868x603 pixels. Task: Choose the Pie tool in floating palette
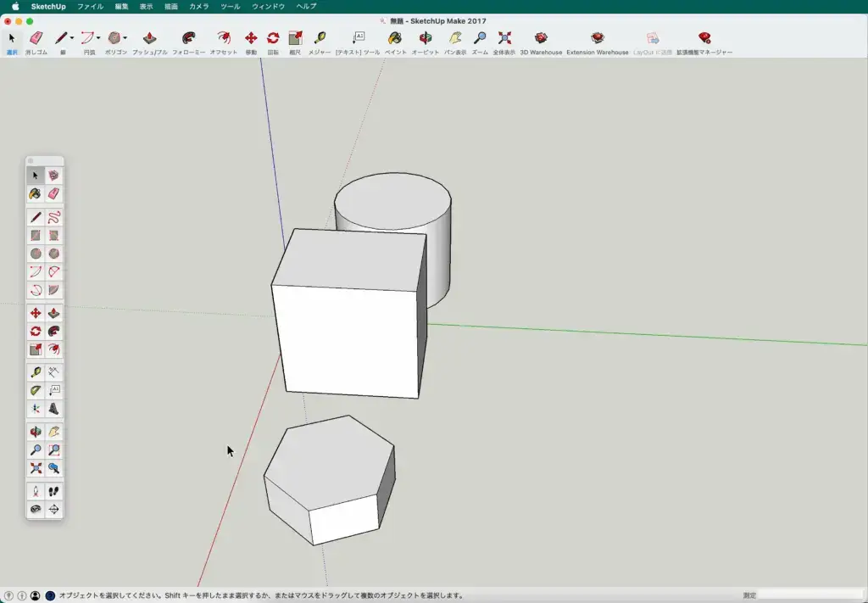tap(53, 290)
